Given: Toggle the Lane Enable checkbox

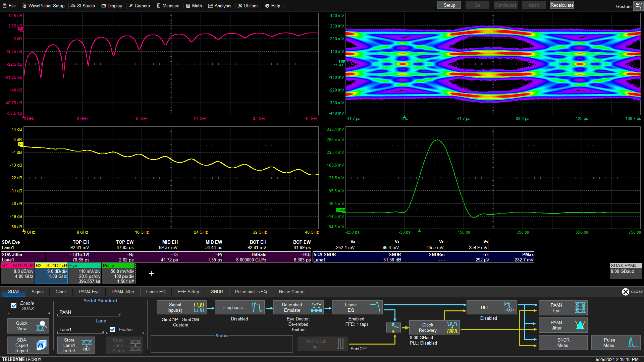Looking at the screenshot, I should tap(112, 329).
